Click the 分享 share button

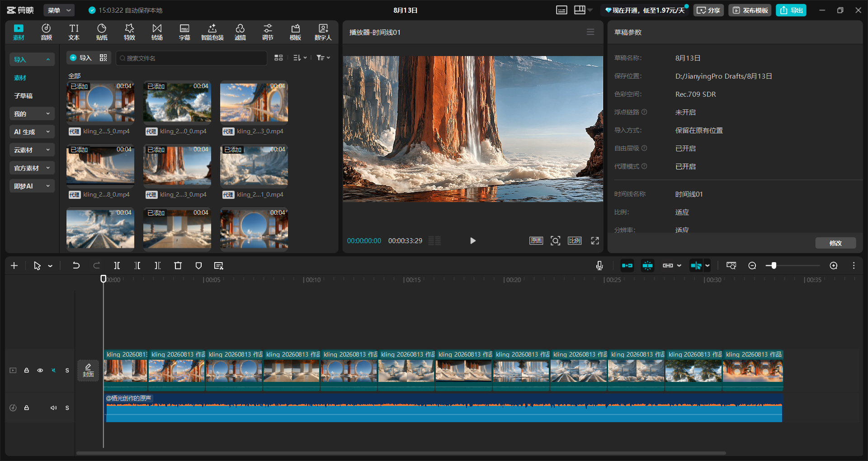(x=709, y=10)
